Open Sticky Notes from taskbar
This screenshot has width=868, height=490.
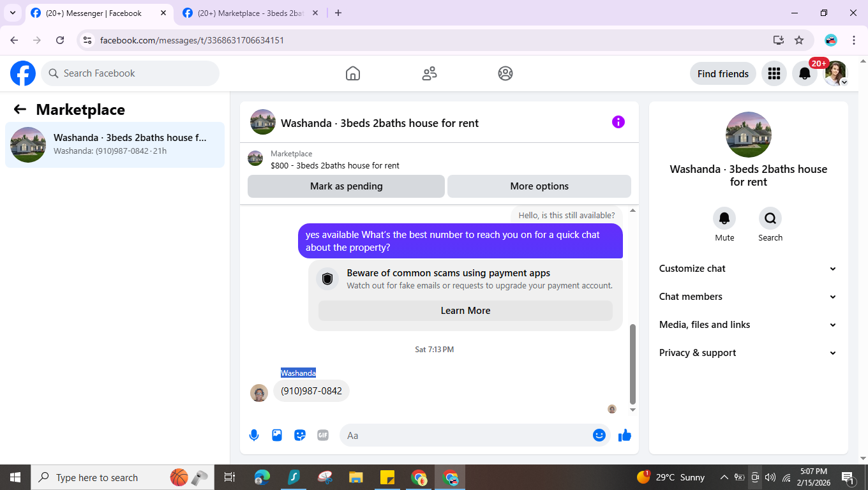387,477
